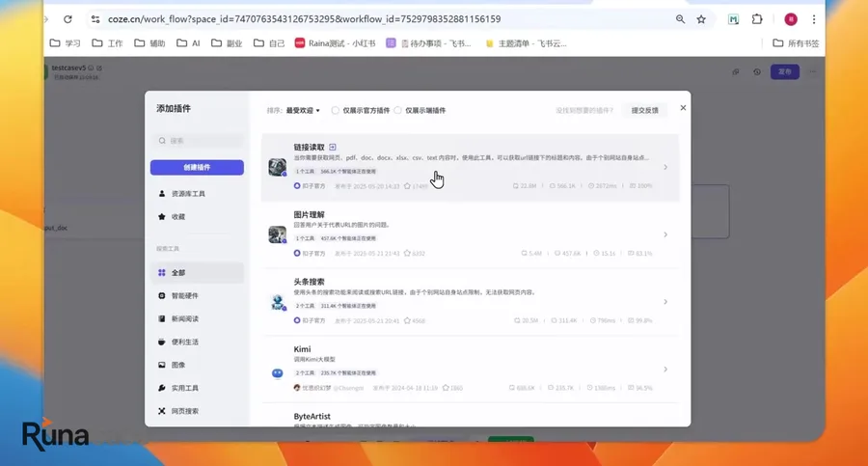
Task: Click the 头条搜索 plugin title
Action: (x=309, y=282)
